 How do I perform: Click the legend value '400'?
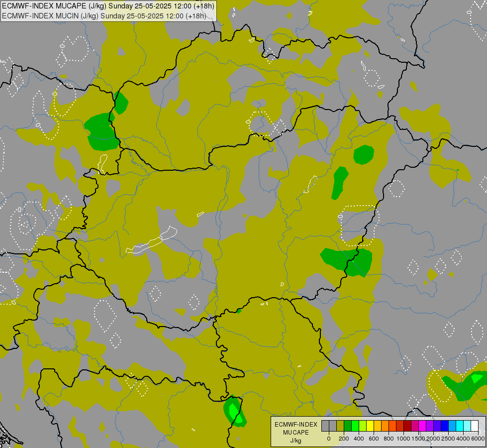click(359, 439)
